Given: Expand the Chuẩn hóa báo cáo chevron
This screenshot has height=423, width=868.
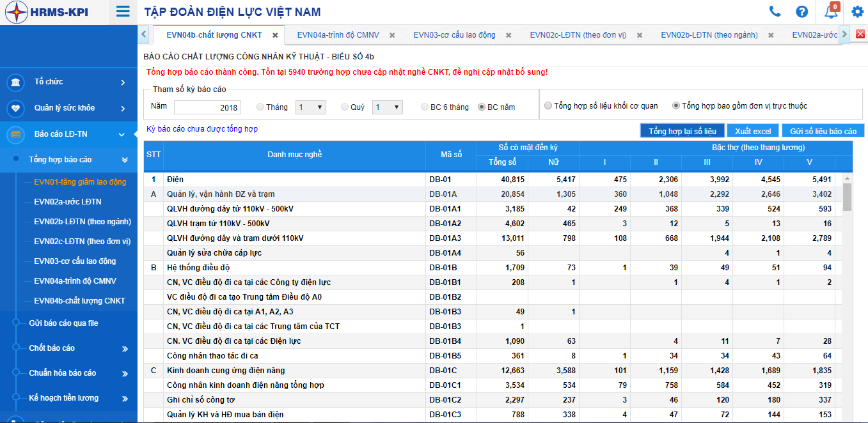Looking at the screenshot, I should coord(125,374).
